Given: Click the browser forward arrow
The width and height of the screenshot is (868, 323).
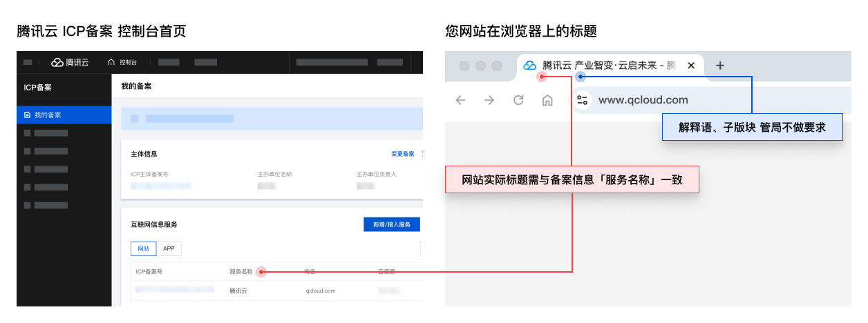Looking at the screenshot, I should pyautogui.click(x=489, y=100).
